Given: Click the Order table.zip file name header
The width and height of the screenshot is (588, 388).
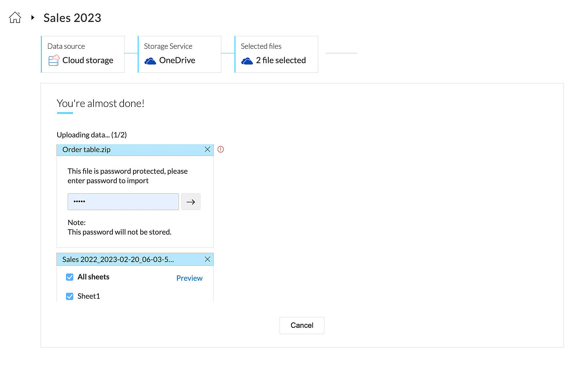Looking at the screenshot, I should tap(86, 150).
